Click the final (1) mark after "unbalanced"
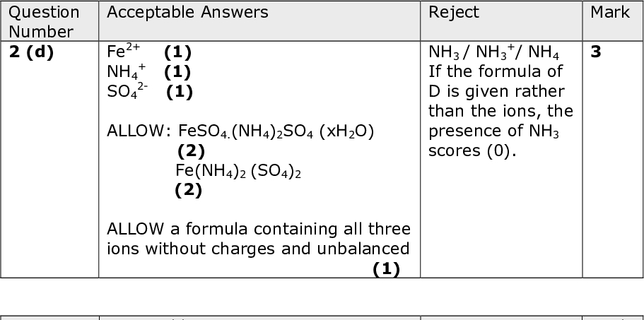644x320 pixels. point(386,269)
